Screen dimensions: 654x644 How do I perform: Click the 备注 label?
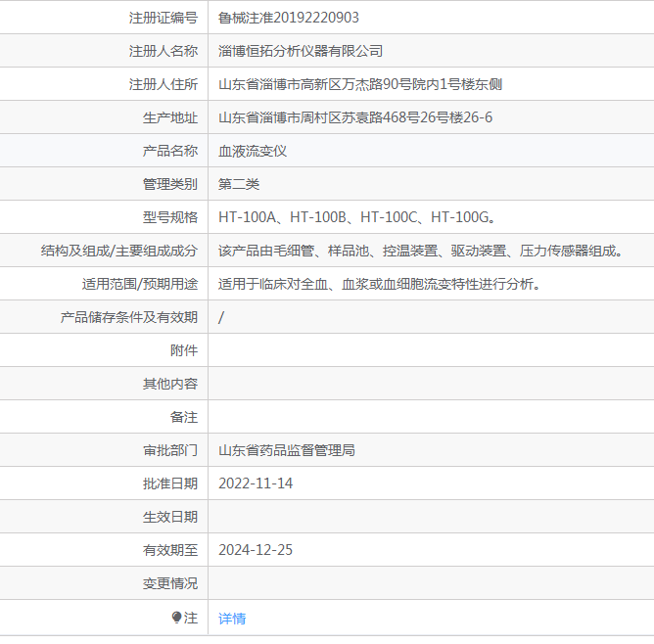click(184, 417)
